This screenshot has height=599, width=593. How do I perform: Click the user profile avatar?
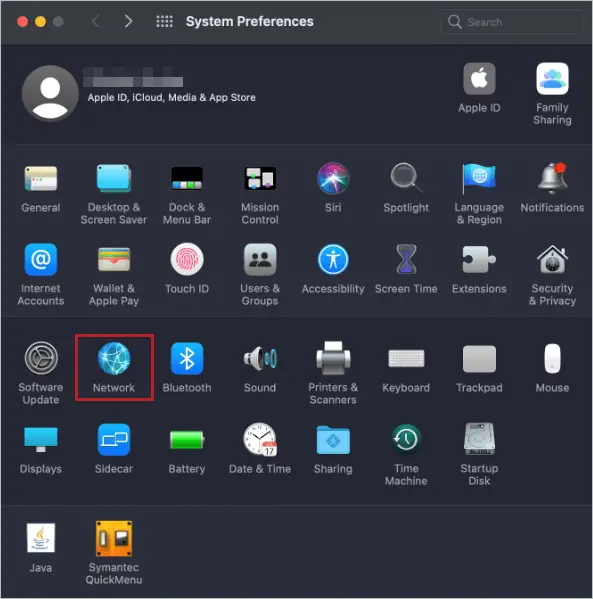click(x=50, y=93)
